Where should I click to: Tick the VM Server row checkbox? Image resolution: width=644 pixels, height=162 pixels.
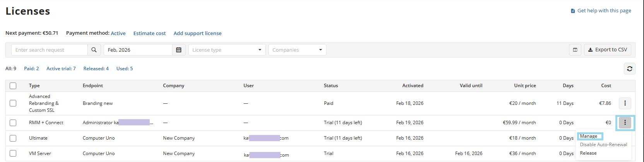[13, 154]
